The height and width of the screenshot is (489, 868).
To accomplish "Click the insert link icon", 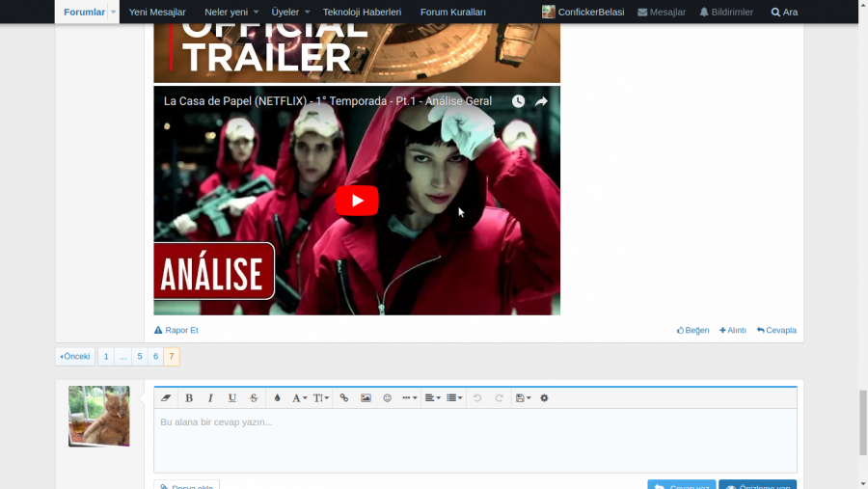I will [x=344, y=398].
